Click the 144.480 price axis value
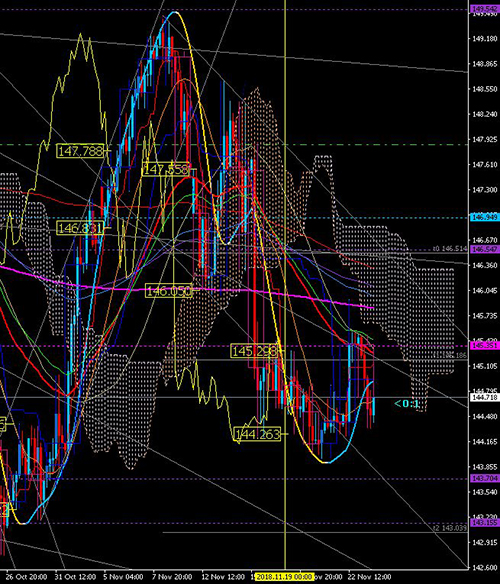This screenshot has height=584, width=500. click(485, 416)
